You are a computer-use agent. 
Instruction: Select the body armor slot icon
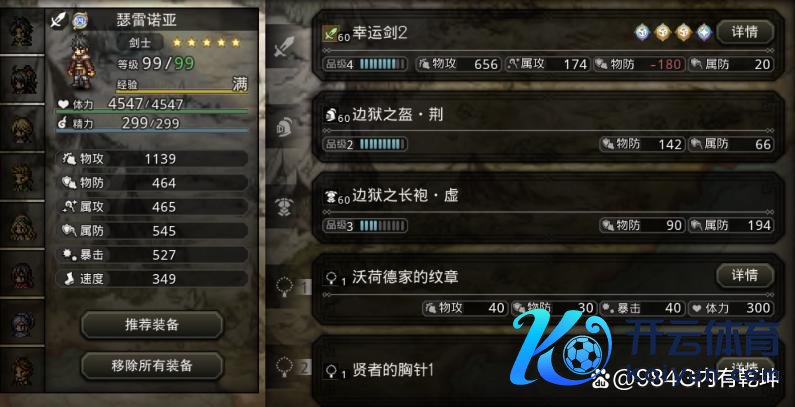[282, 206]
